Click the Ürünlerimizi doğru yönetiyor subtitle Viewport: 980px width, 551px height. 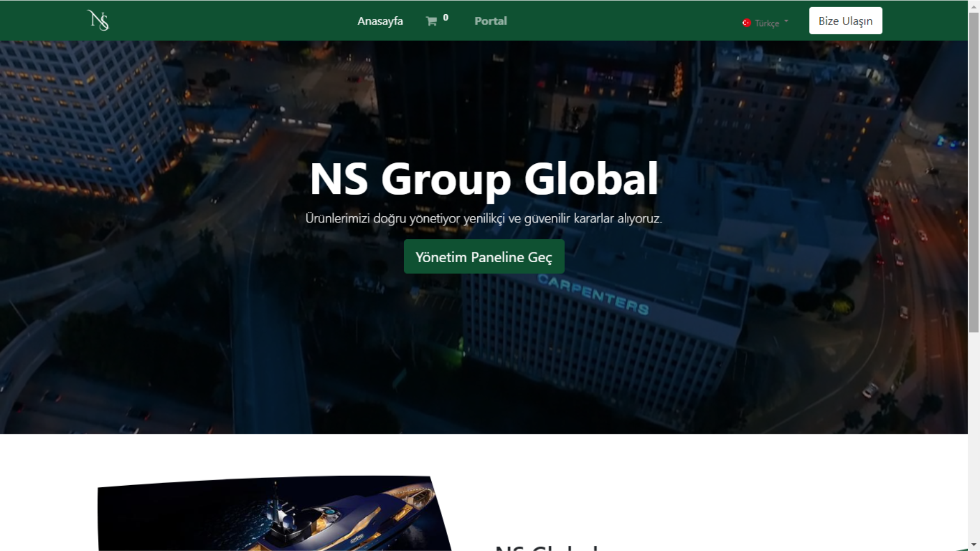(x=483, y=218)
